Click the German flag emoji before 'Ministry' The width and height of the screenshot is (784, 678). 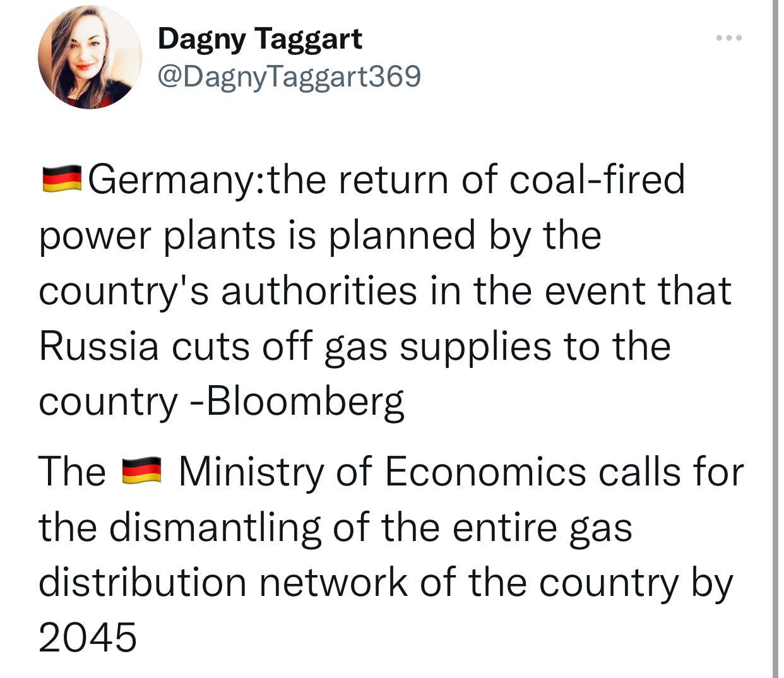click(x=141, y=471)
